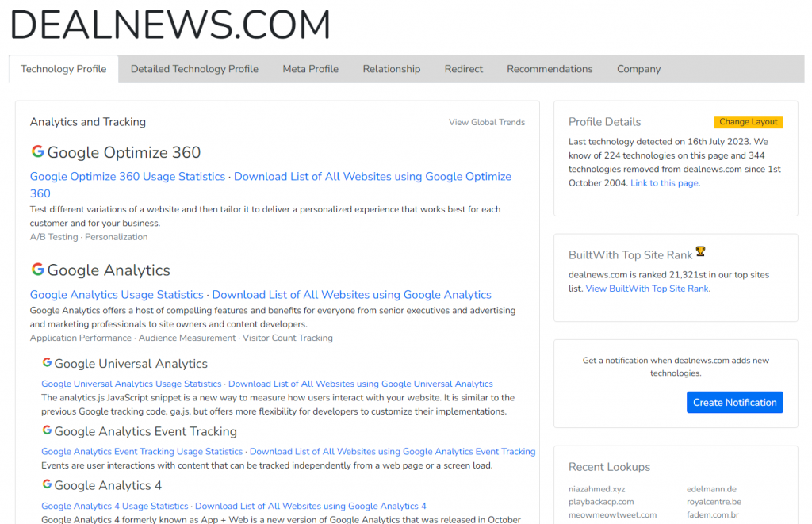The width and height of the screenshot is (812, 524).
Task: Click the Google icon beside Google Analytics Event Tracking
Action: (47, 430)
